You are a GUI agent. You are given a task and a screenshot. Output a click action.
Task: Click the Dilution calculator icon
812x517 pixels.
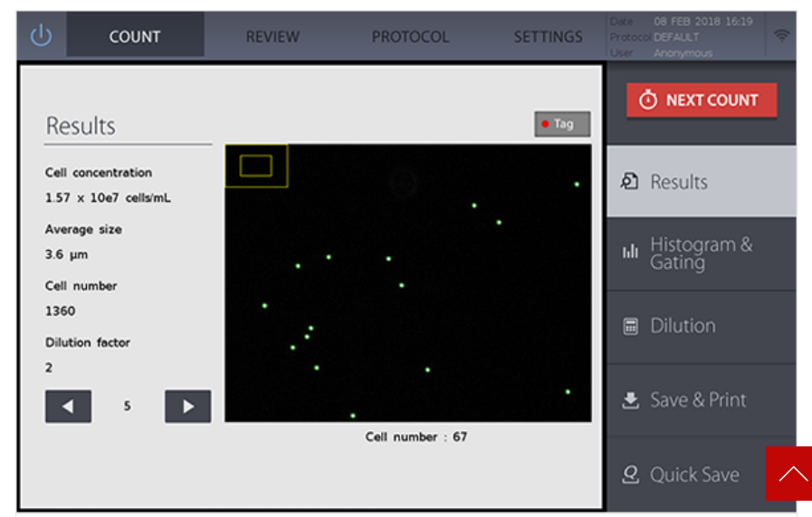pos(631,327)
